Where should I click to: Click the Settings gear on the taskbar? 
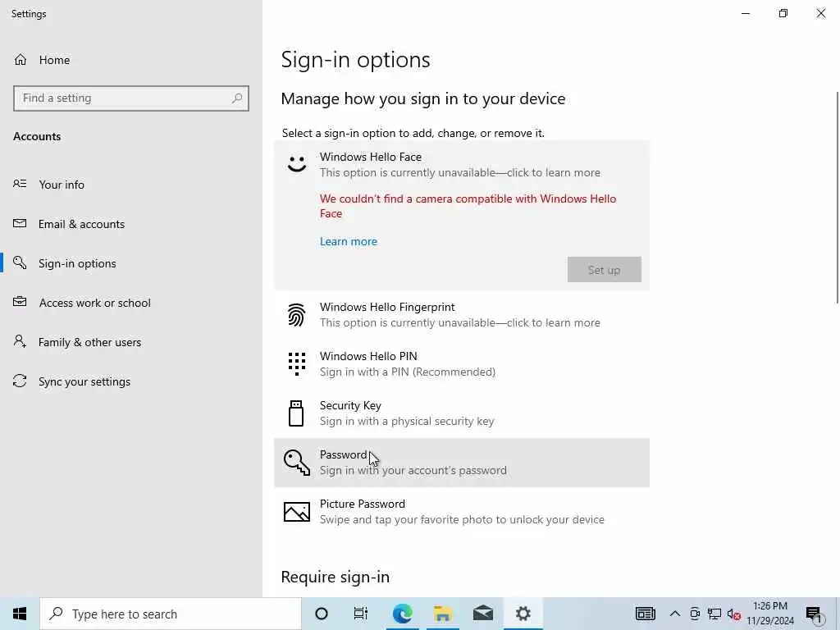523,614
